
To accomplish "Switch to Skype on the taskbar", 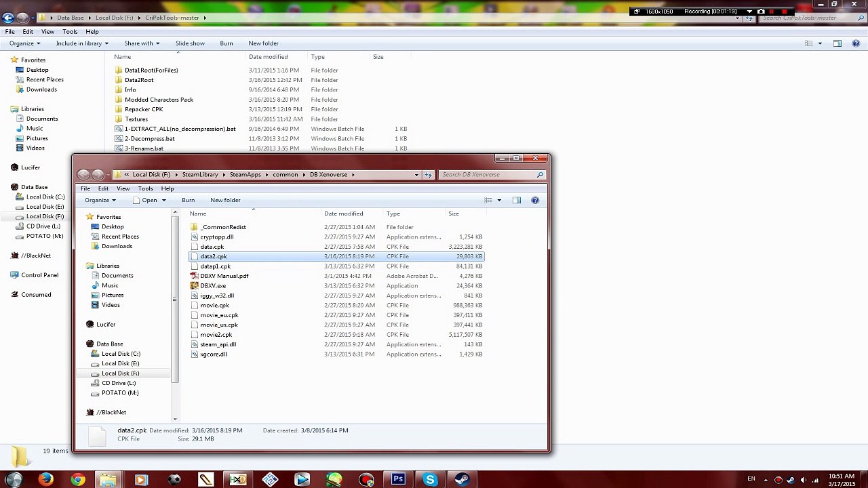I will (x=430, y=480).
